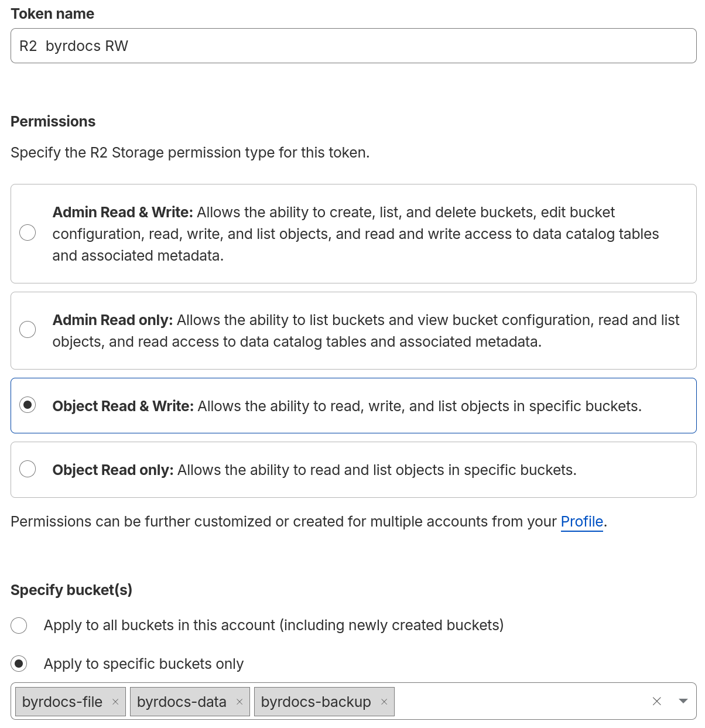Click the byrdocs-file bucket chip
This screenshot has width=705, height=728.
(62, 702)
